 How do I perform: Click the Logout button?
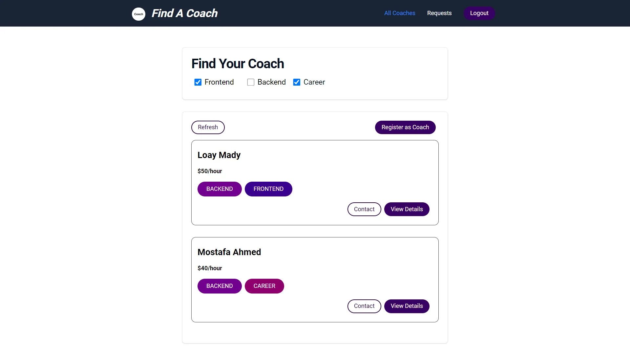479,13
